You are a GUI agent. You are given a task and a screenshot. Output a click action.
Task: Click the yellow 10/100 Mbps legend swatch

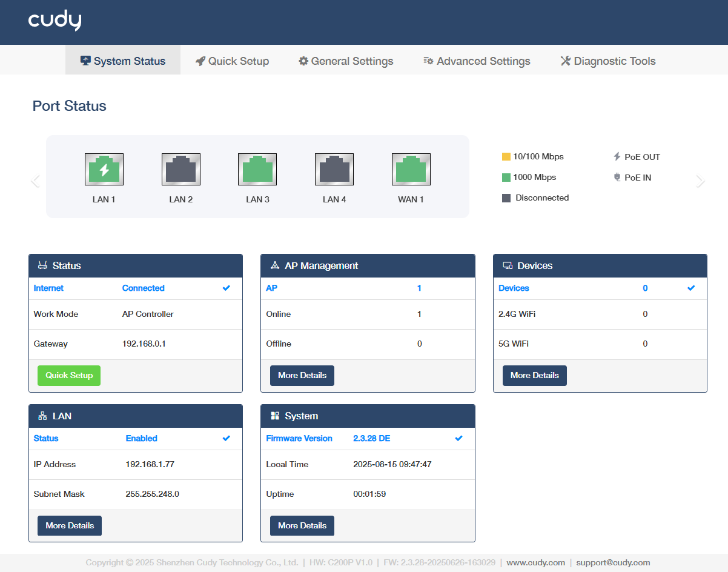[x=506, y=156]
